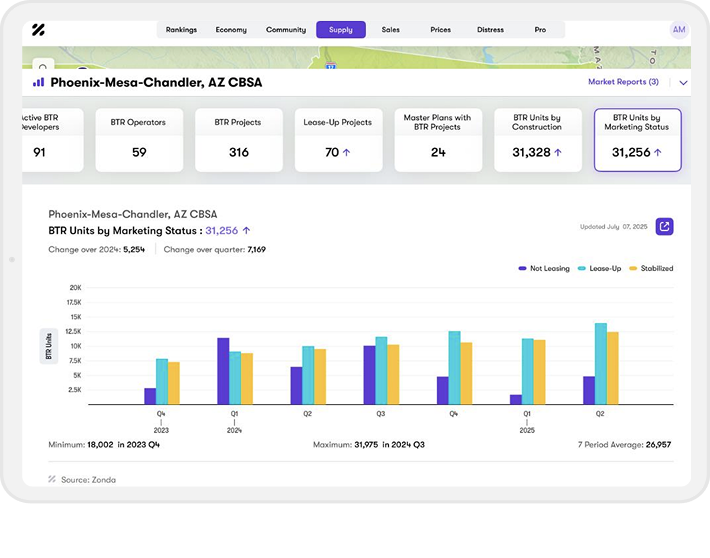The height and width of the screenshot is (558, 710).
Task: Toggle the Stabilized legend series
Action: coord(651,268)
